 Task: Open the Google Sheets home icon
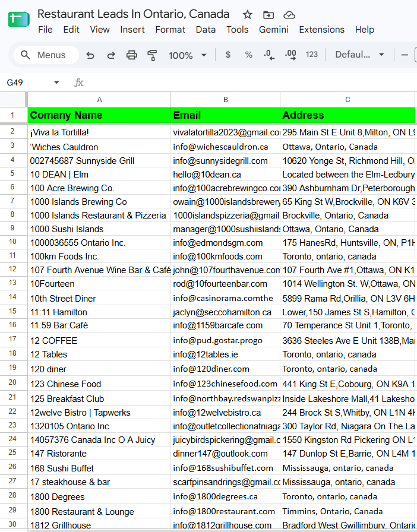pos(18,20)
